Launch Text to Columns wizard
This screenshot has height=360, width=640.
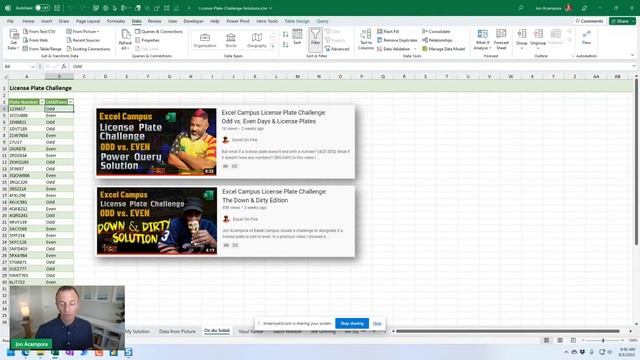pyautogui.click(x=366, y=40)
